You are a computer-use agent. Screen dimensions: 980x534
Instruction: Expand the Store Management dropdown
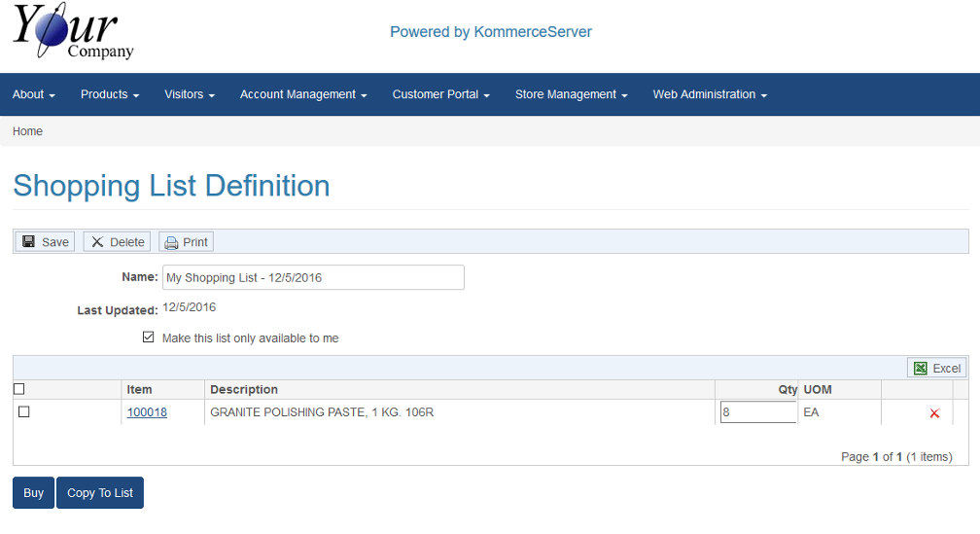click(571, 94)
